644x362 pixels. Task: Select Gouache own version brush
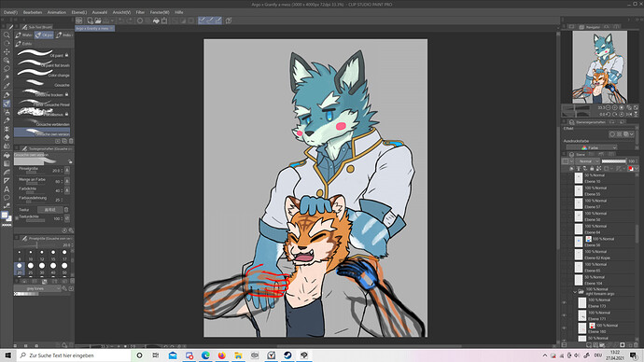(x=42, y=132)
